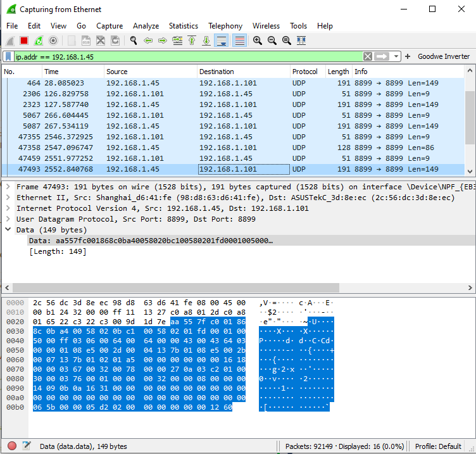The height and width of the screenshot is (454, 476).
Task: Open a capture file icon
Action: pyautogui.click(x=72, y=41)
